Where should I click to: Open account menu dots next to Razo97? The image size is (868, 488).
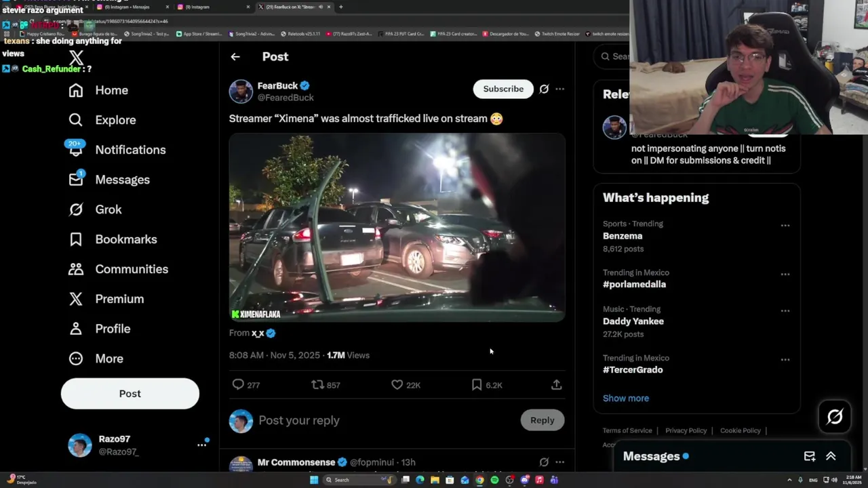pyautogui.click(x=201, y=445)
